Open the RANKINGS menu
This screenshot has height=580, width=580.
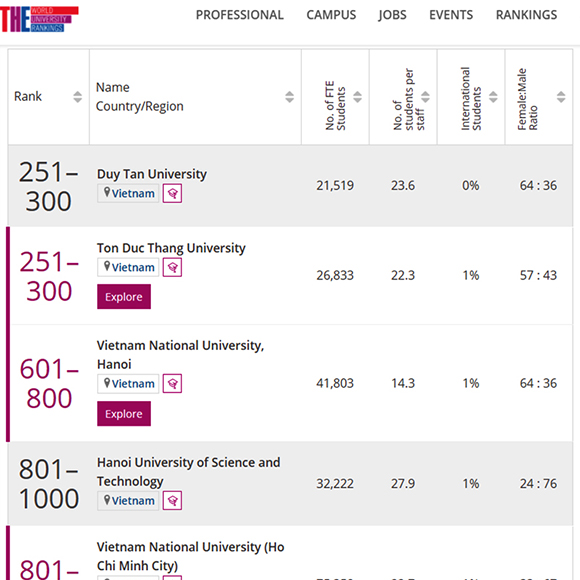[x=526, y=15]
